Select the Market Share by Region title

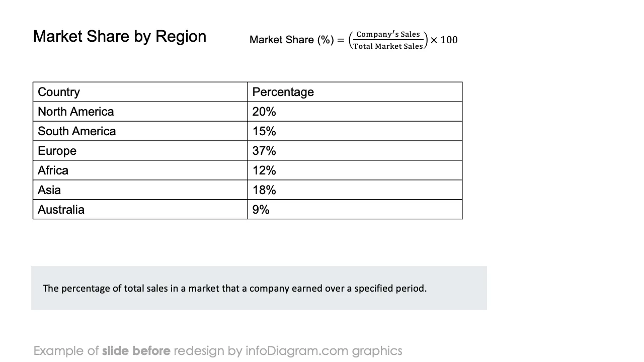coord(120,37)
